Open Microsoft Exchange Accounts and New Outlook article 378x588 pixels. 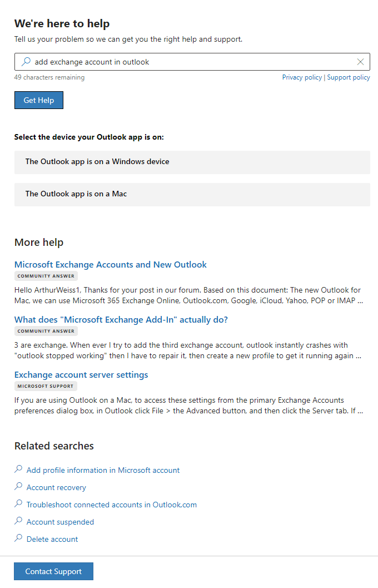coord(111,265)
